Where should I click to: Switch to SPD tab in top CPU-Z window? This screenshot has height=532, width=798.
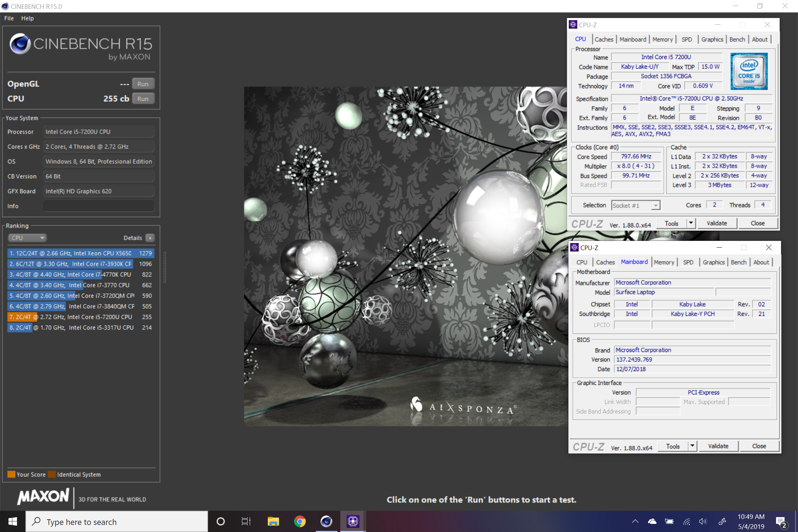(x=687, y=39)
